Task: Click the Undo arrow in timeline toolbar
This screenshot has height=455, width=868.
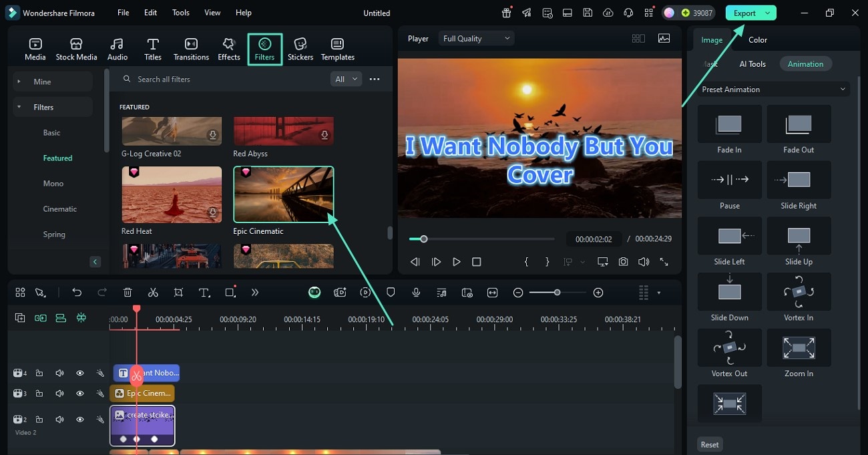Action: [77, 293]
